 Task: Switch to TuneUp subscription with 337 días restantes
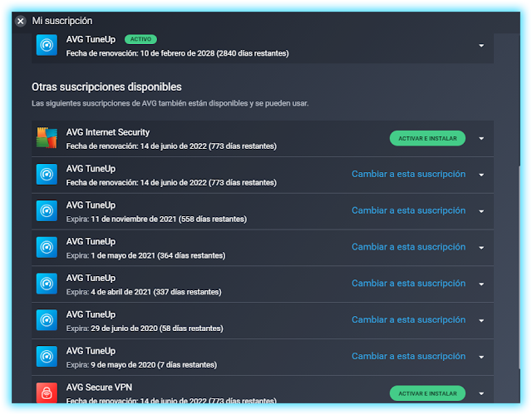click(408, 284)
